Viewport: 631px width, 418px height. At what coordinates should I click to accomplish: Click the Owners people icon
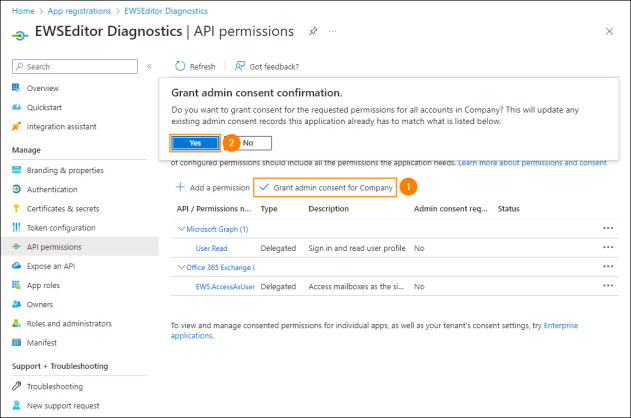(x=16, y=304)
